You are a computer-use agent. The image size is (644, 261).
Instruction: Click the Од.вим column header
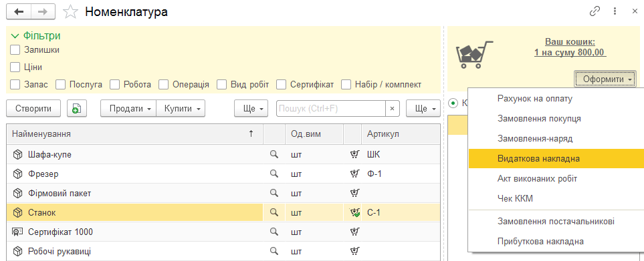coord(314,134)
